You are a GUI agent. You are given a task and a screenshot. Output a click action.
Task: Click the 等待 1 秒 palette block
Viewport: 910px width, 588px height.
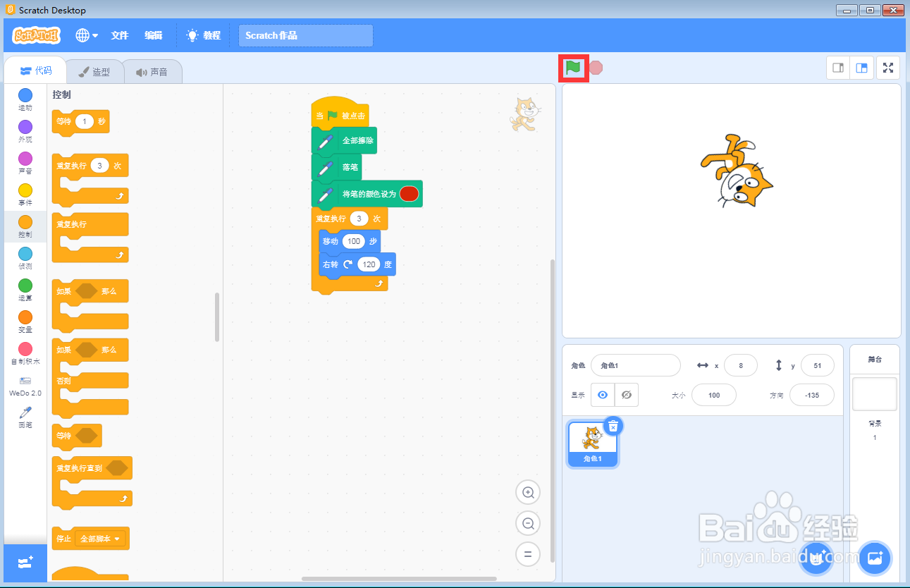pyautogui.click(x=81, y=122)
